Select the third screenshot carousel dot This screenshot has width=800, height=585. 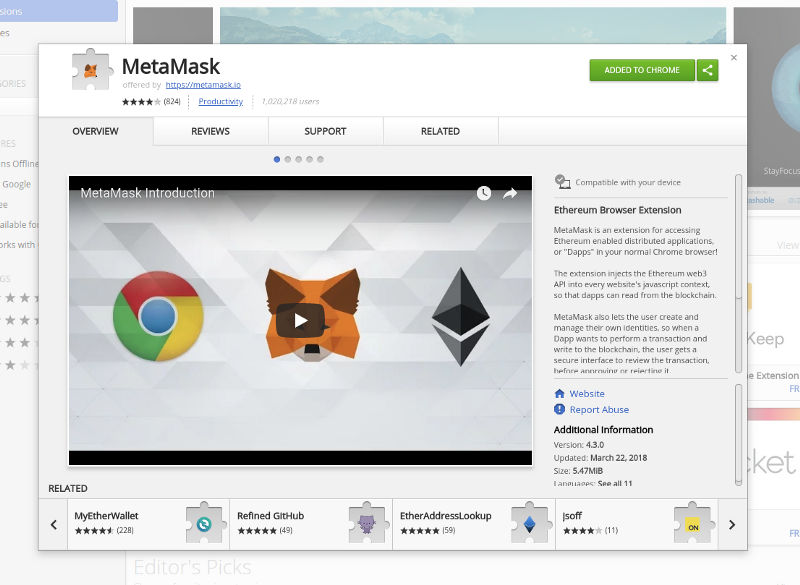pyautogui.click(x=298, y=159)
